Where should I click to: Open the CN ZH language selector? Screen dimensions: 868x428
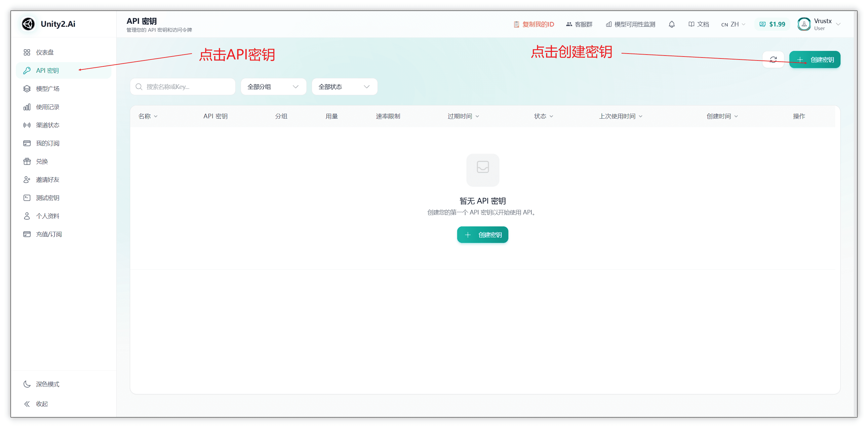coord(733,24)
